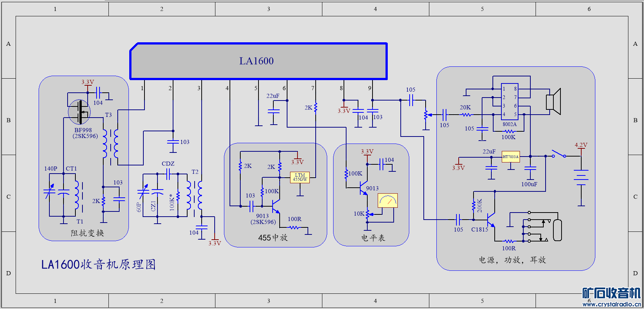Click pin number 1 below the LA1600
The width and height of the screenshot is (644, 309).
(x=142, y=88)
